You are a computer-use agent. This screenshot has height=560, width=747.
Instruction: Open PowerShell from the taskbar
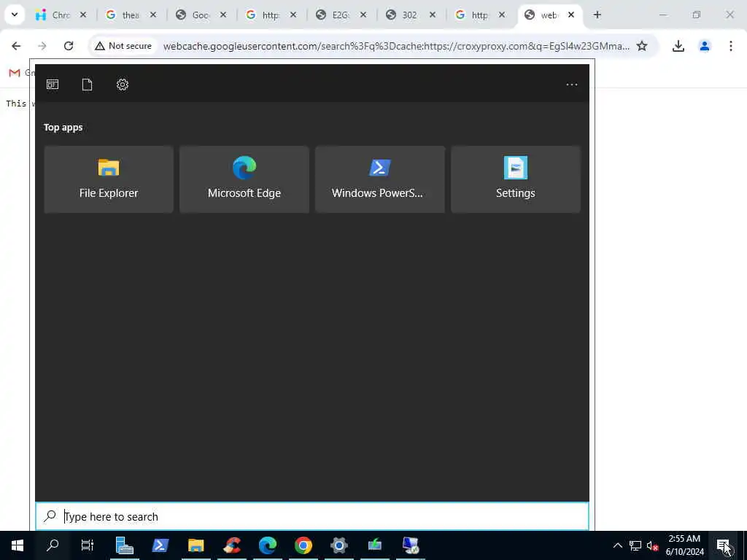[x=160, y=545]
